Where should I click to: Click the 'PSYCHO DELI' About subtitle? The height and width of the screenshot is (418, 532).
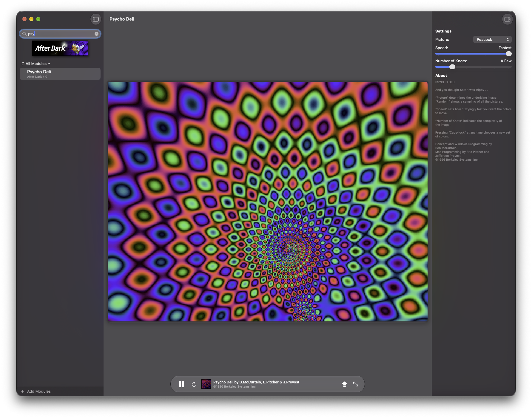tap(445, 82)
